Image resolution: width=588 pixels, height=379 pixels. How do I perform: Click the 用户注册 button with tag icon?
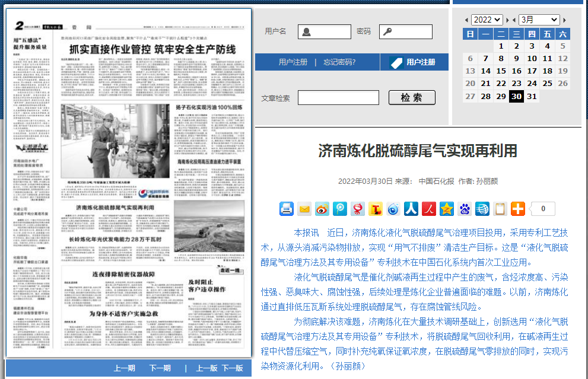pyautogui.click(x=414, y=62)
